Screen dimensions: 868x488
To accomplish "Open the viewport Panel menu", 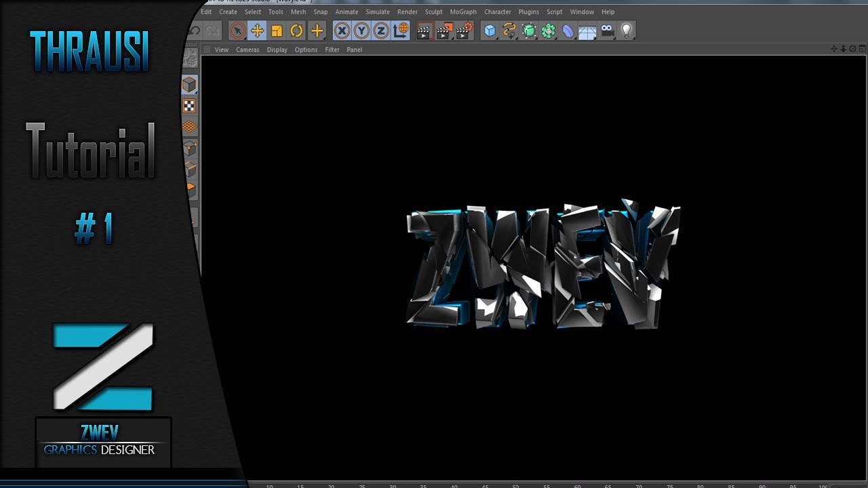I will (355, 49).
